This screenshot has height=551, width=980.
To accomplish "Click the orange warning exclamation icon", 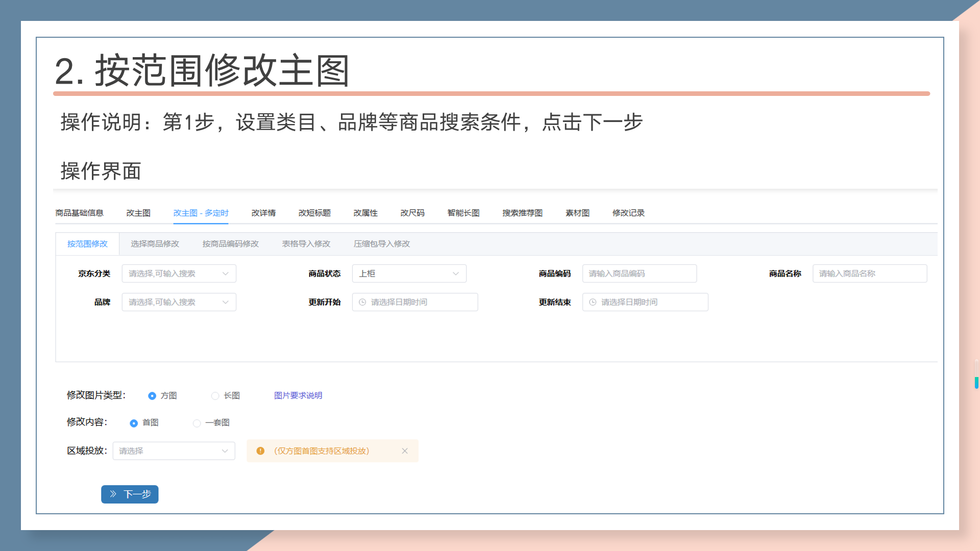I will pyautogui.click(x=260, y=451).
